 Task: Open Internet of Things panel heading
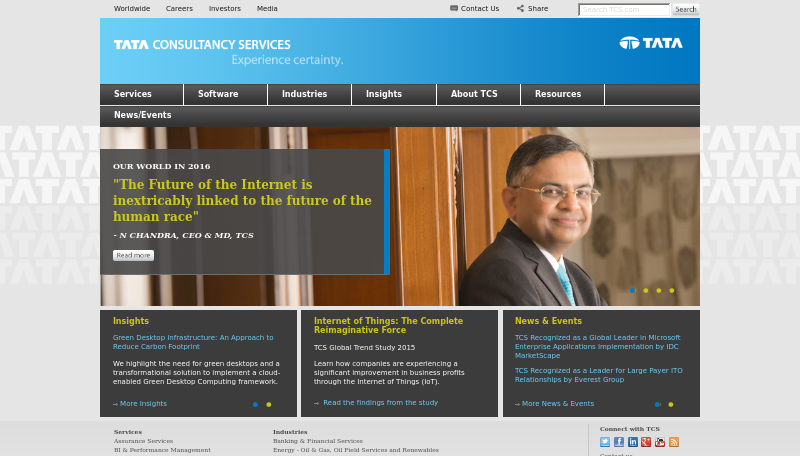point(388,325)
